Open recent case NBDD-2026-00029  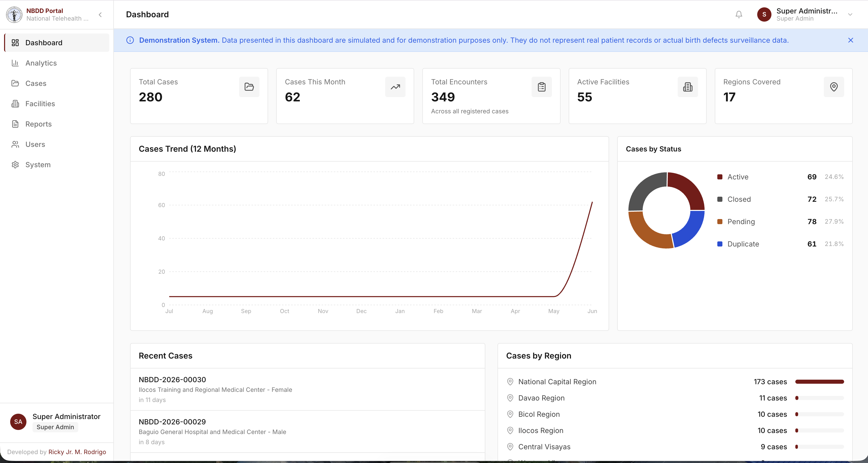pos(307,431)
